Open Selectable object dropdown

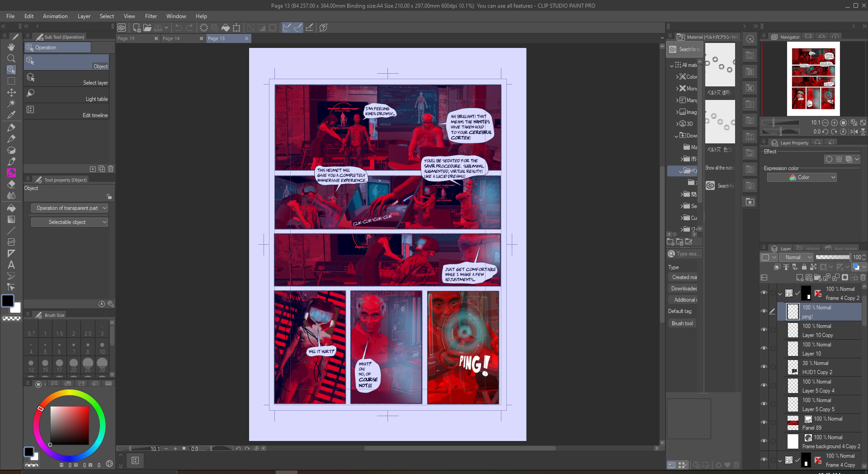69,222
